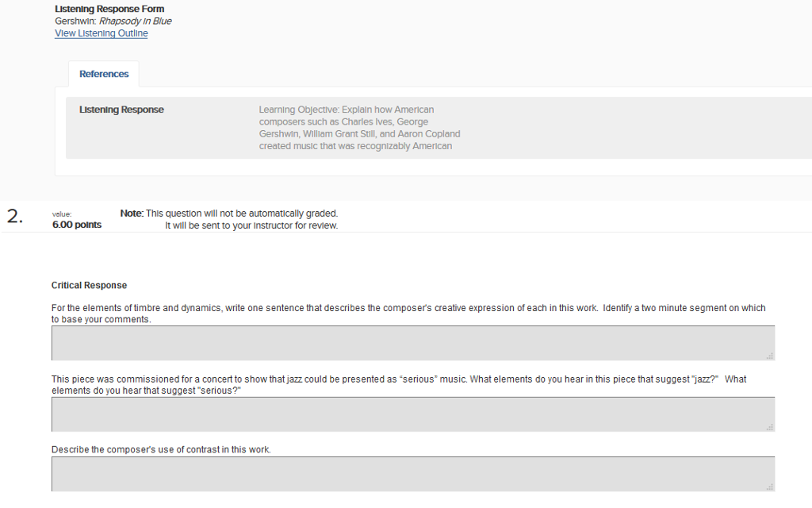Select the Critical Response heading
This screenshot has width=812, height=508.
click(x=89, y=285)
